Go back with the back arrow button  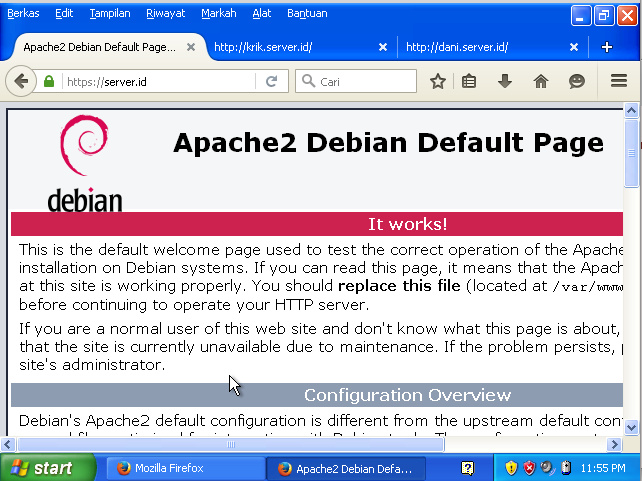point(21,81)
